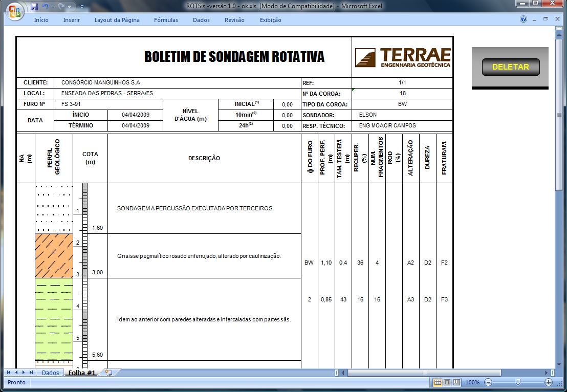
Task: Select the ÍNICIO date 04/04/2009 cell
Action: click(136, 115)
